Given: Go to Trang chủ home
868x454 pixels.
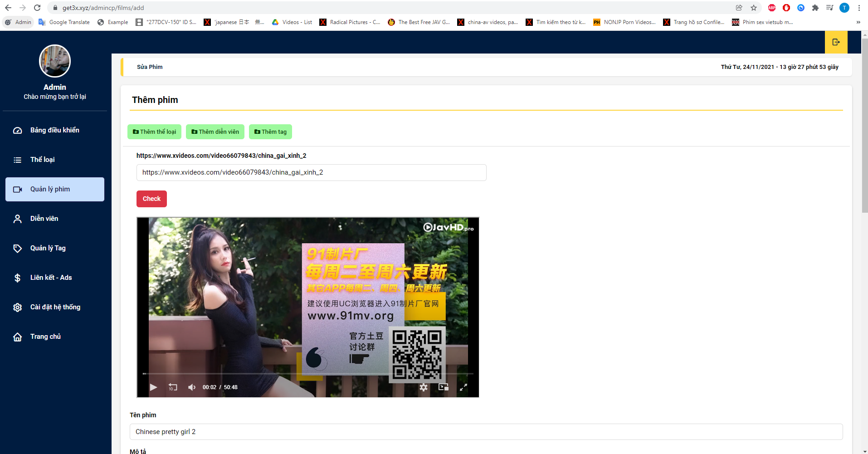Looking at the screenshot, I should [45, 337].
